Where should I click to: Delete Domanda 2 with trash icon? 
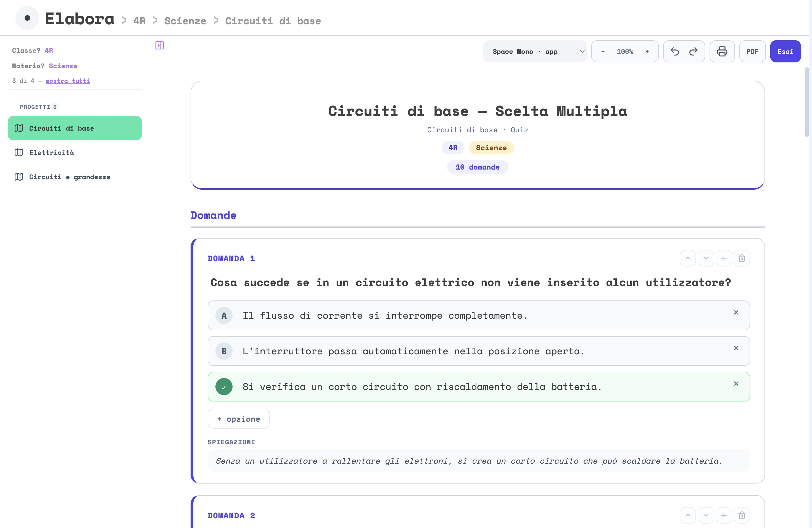[x=742, y=515]
